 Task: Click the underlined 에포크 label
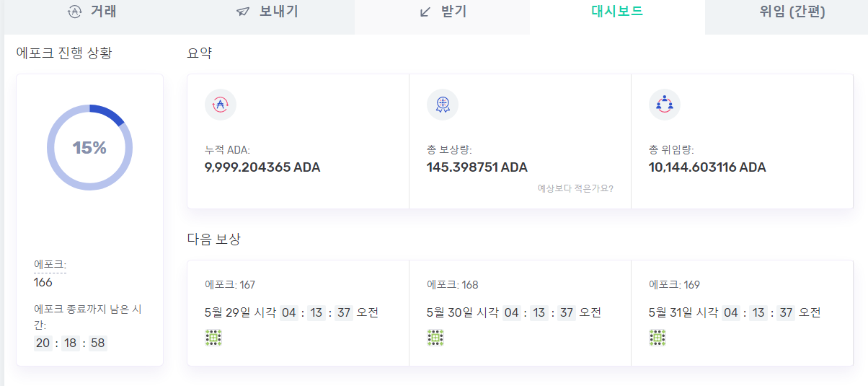tap(50, 265)
